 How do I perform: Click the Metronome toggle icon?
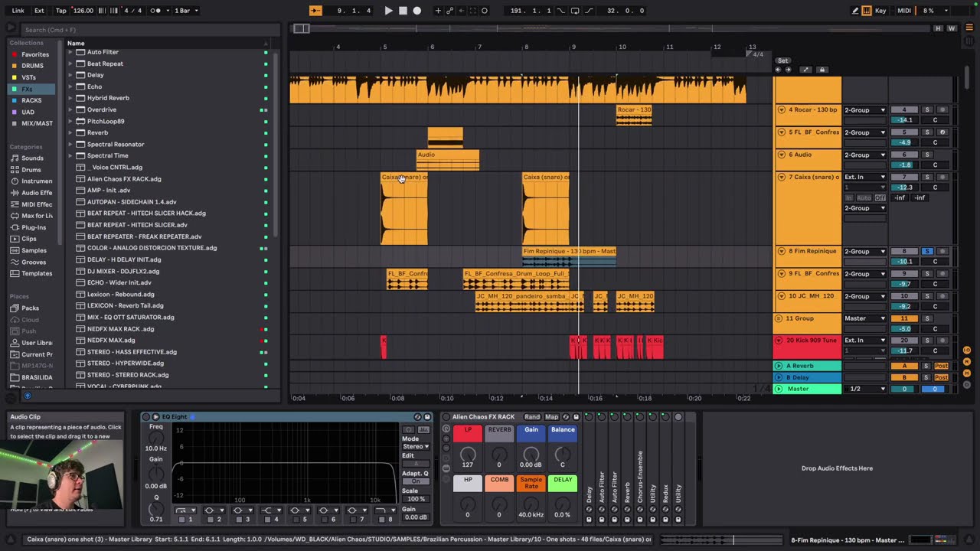(157, 11)
